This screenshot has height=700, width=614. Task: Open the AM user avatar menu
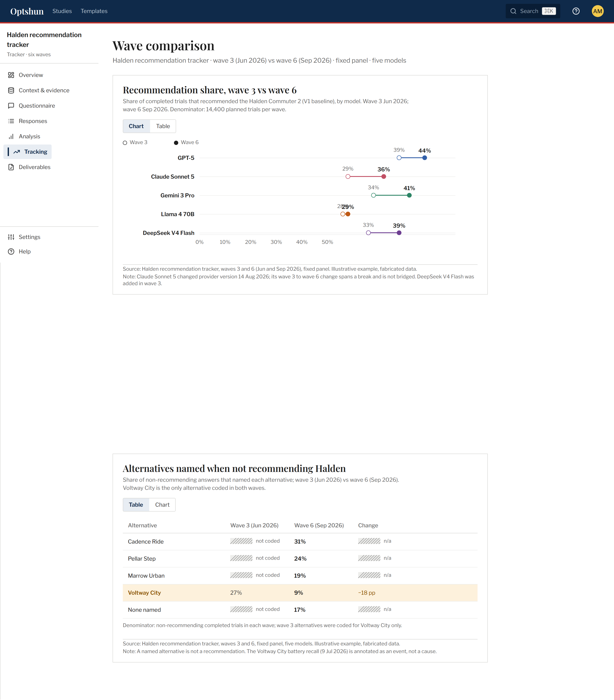tap(598, 11)
